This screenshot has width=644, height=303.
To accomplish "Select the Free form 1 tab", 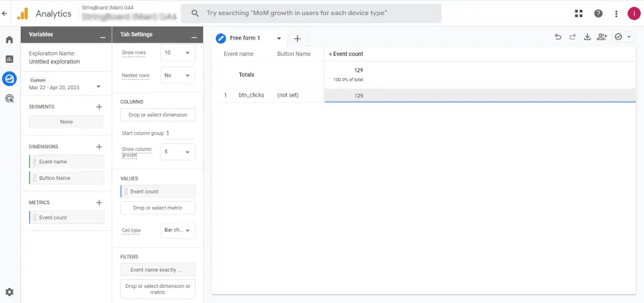I will click(245, 38).
